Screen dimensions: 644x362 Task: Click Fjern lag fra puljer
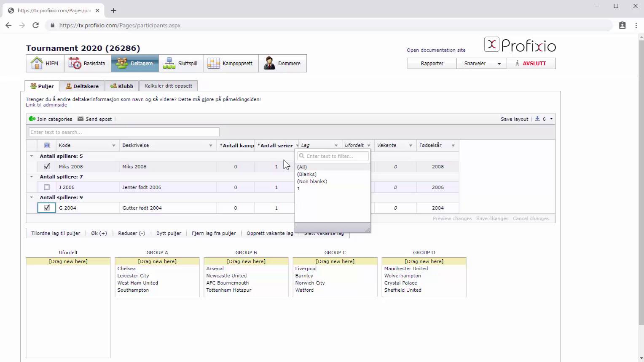pos(214,233)
